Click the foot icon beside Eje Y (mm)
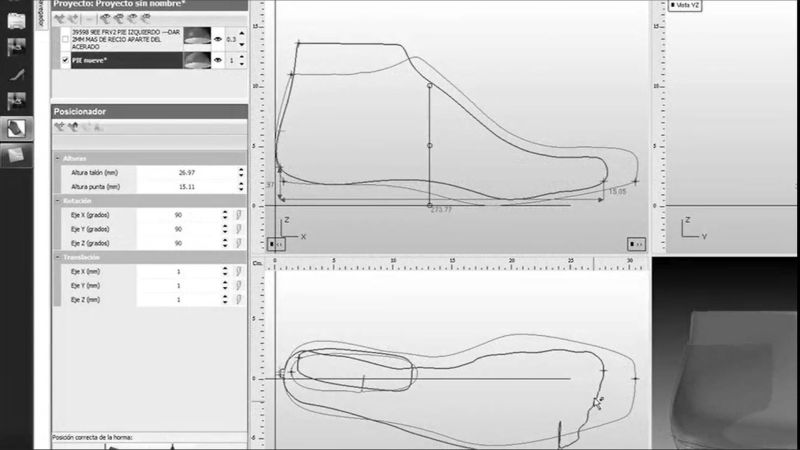This screenshot has width=800, height=450. (x=238, y=286)
